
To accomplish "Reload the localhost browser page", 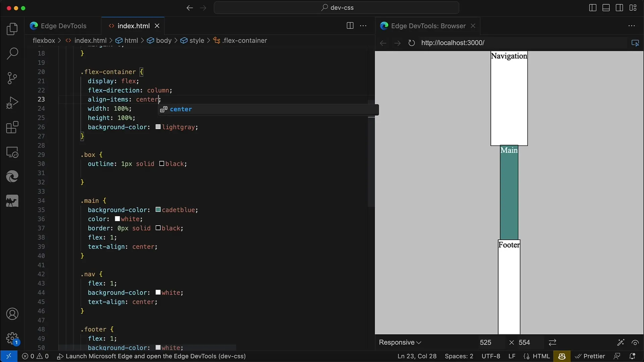I will point(412,43).
